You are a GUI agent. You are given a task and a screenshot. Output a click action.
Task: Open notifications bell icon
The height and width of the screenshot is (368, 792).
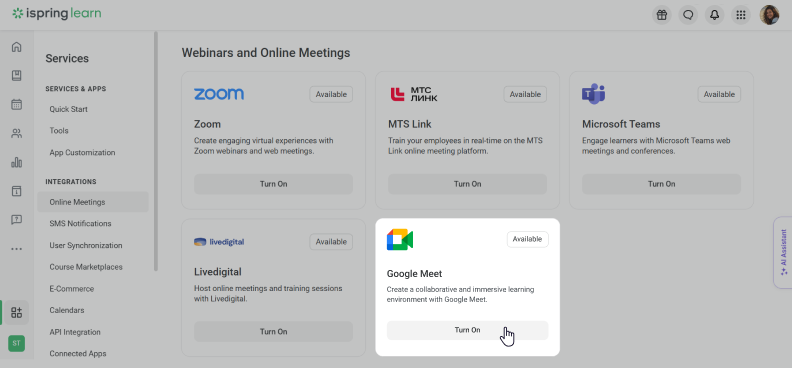[x=714, y=15]
